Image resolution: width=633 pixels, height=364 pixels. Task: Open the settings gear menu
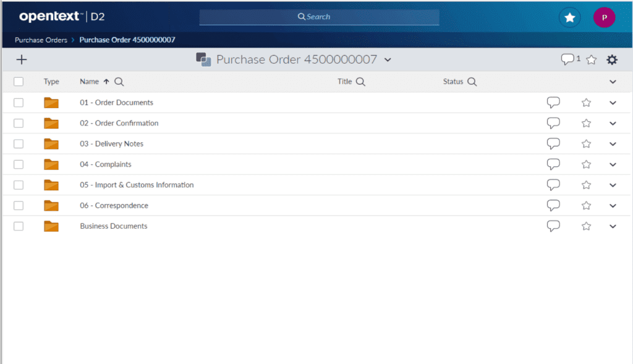612,59
